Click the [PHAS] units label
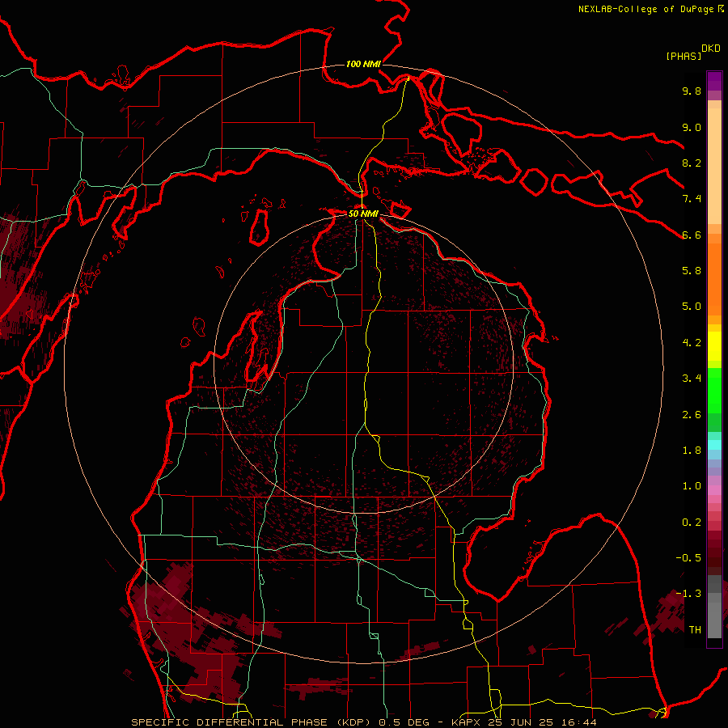 [684, 56]
